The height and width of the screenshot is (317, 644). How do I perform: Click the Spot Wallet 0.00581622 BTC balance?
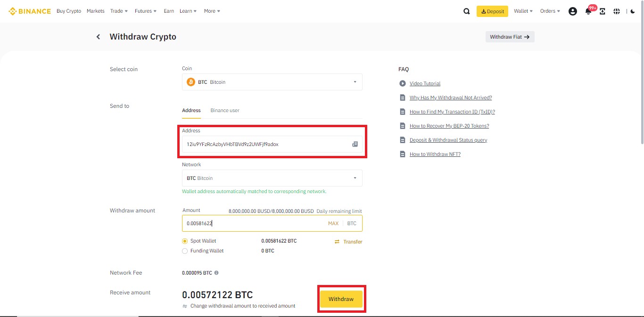pos(279,241)
